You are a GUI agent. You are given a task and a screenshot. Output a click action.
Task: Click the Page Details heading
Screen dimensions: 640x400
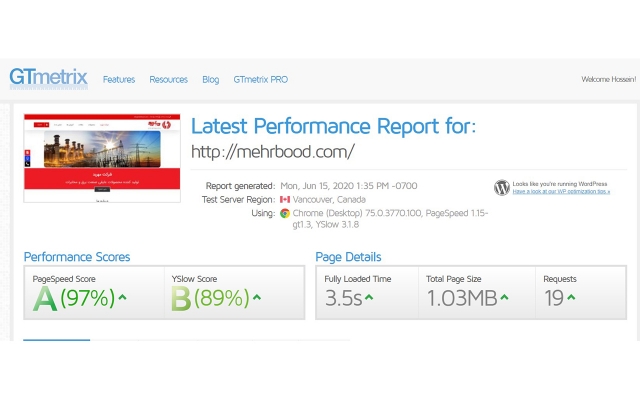[348, 257]
